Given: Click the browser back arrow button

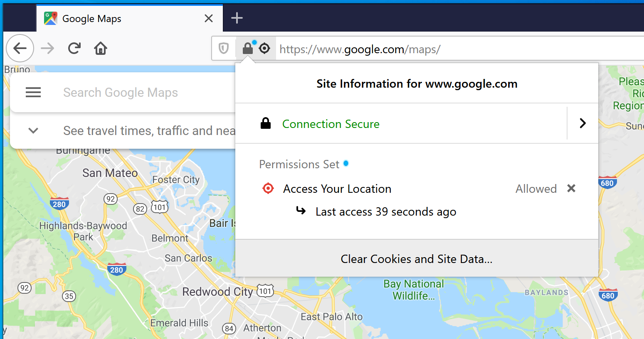Looking at the screenshot, I should click(20, 49).
